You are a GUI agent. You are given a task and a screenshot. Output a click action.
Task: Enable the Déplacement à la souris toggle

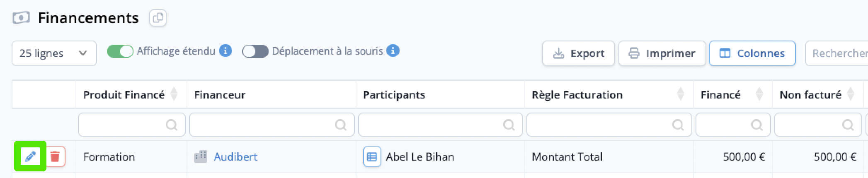(x=255, y=51)
